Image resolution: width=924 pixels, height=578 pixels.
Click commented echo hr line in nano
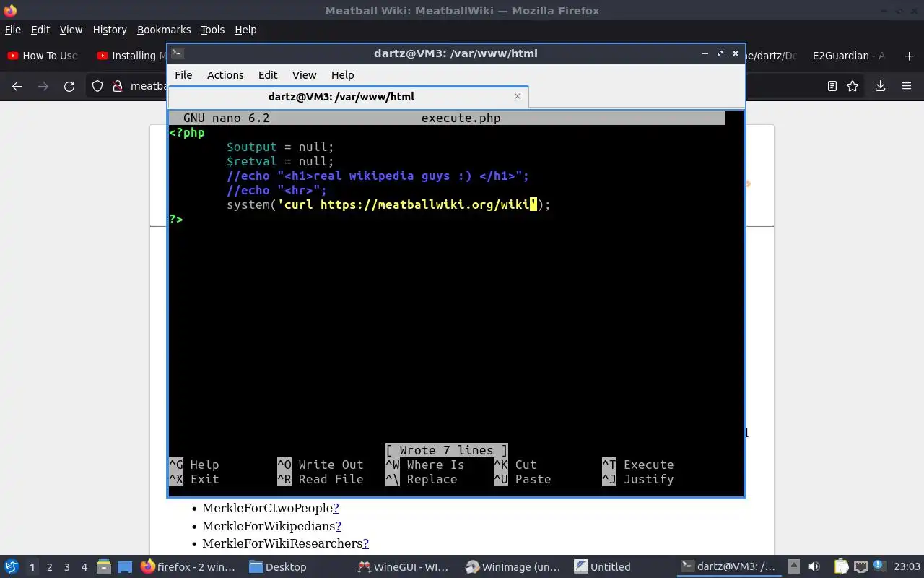(276, 190)
